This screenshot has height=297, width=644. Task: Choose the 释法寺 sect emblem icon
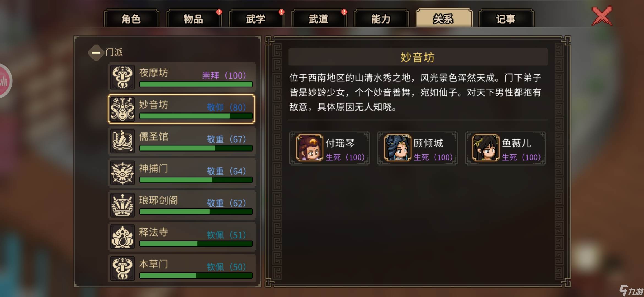122,237
